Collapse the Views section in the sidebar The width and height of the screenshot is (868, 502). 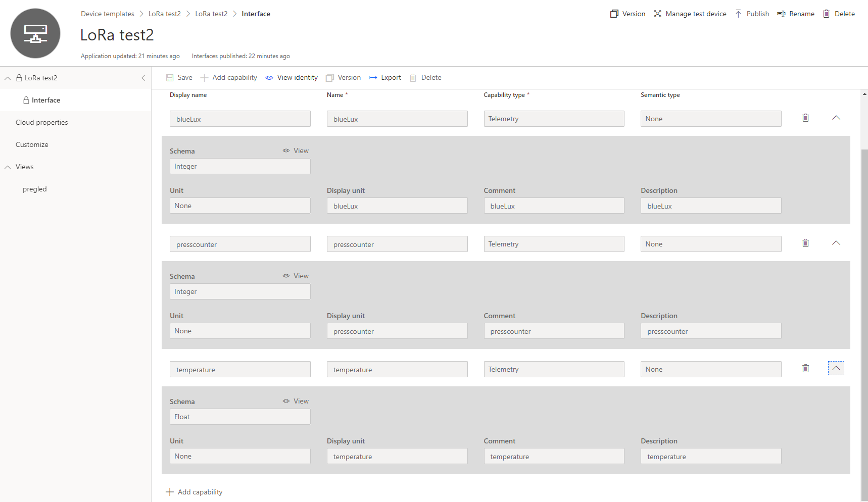7,167
